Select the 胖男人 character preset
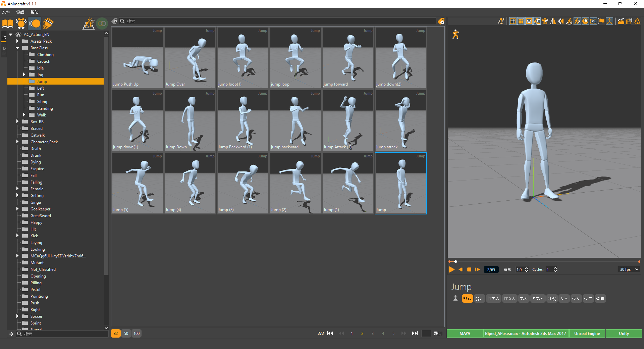The width and height of the screenshot is (644, 349). (x=493, y=298)
